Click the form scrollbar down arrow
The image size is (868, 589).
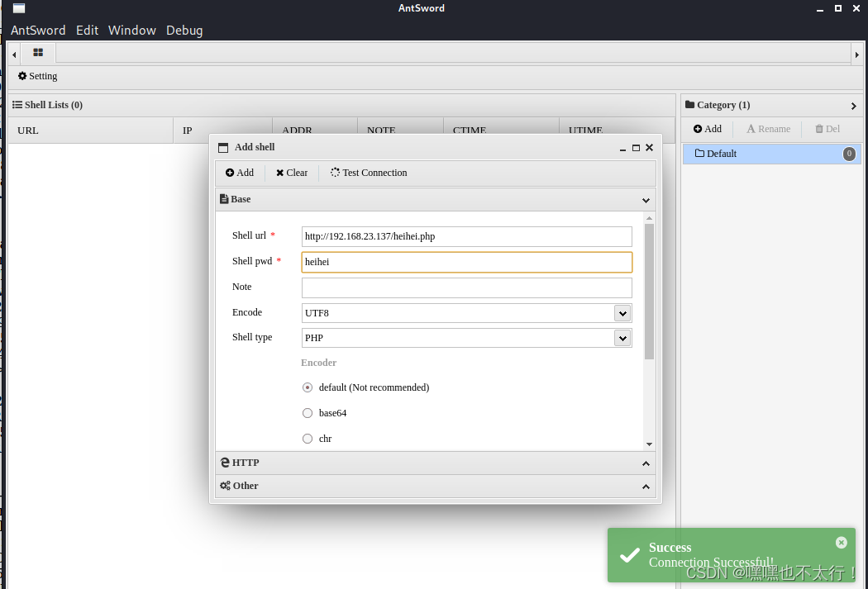[x=649, y=444]
